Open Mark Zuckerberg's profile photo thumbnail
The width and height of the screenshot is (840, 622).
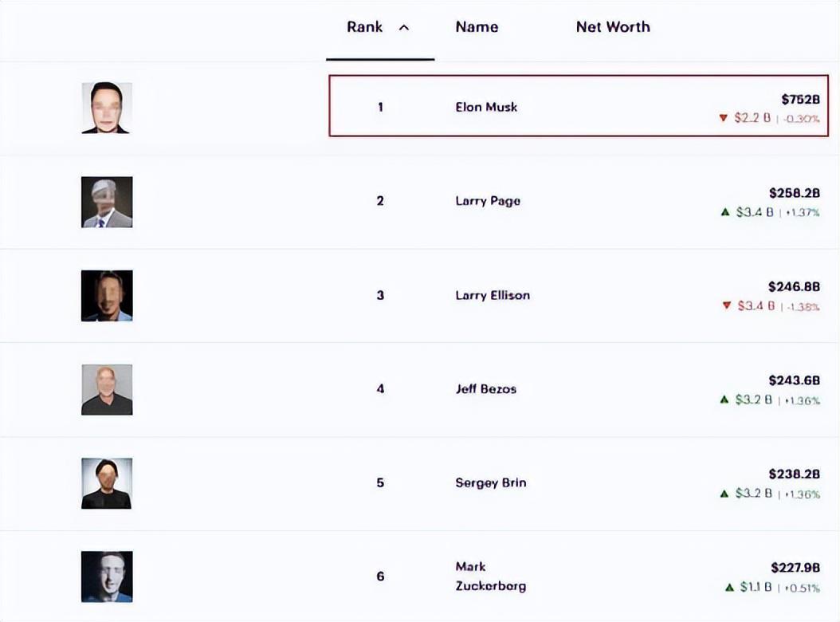(107, 577)
